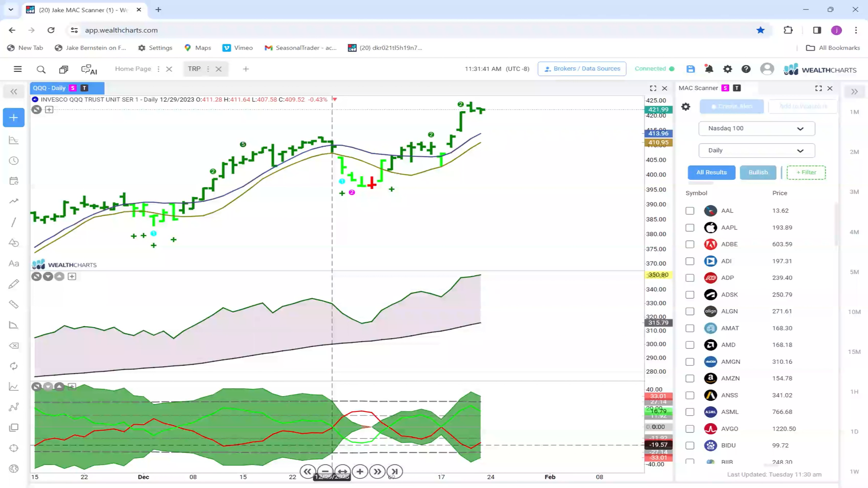
Task: Zoom out chart with minus control
Action: coord(325,472)
